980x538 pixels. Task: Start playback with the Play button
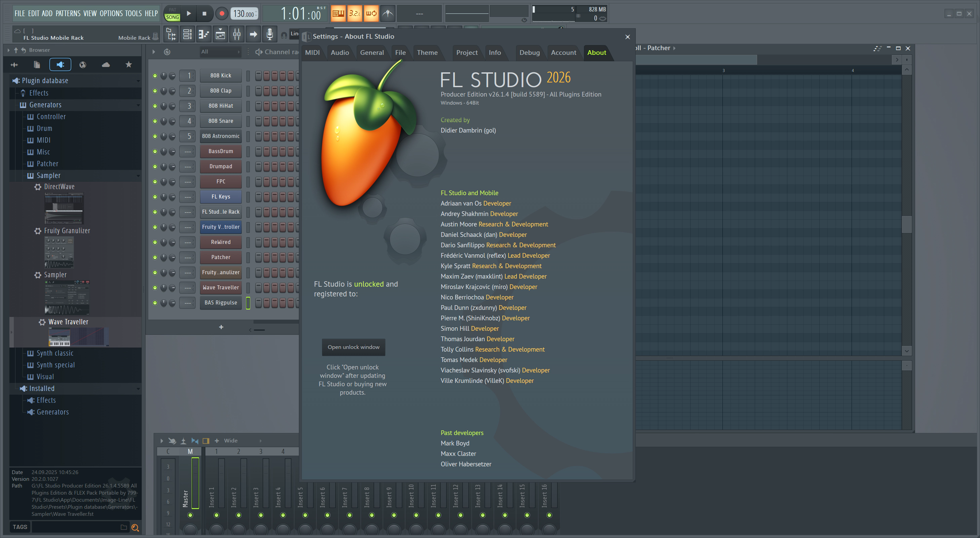[189, 14]
